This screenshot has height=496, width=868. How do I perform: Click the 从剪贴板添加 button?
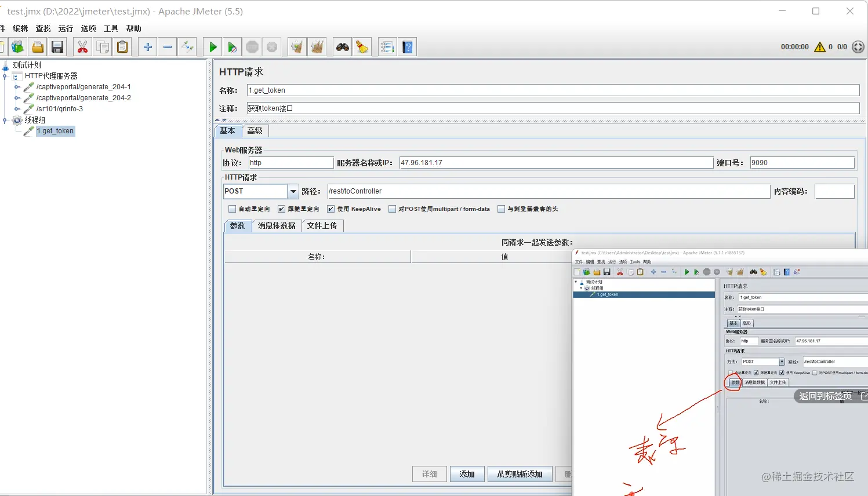[520, 474]
